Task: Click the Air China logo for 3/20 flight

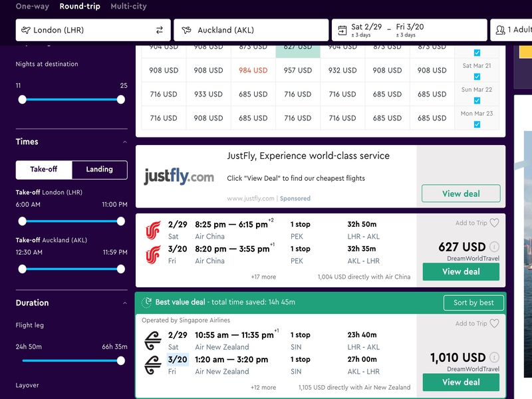Action: click(153, 255)
